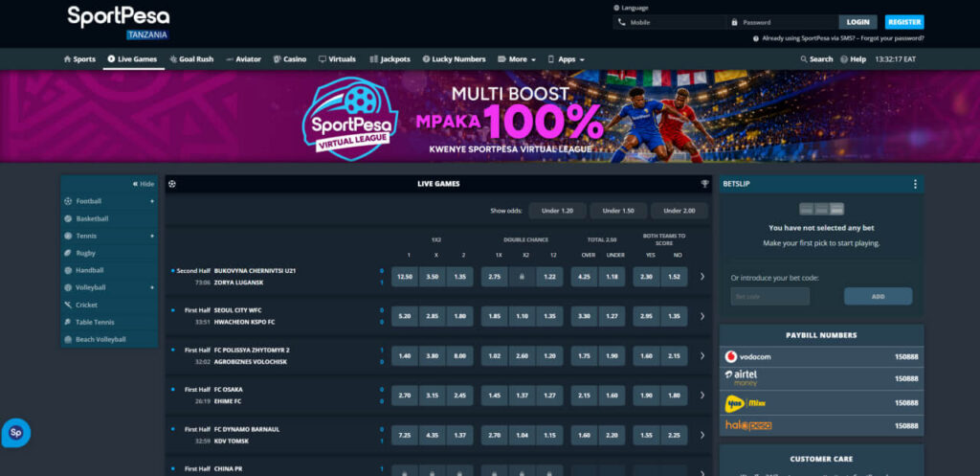This screenshot has height=476, width=980.
Task: Expand more markets for Seoul City WFC match
Action: tap(702, 316)
